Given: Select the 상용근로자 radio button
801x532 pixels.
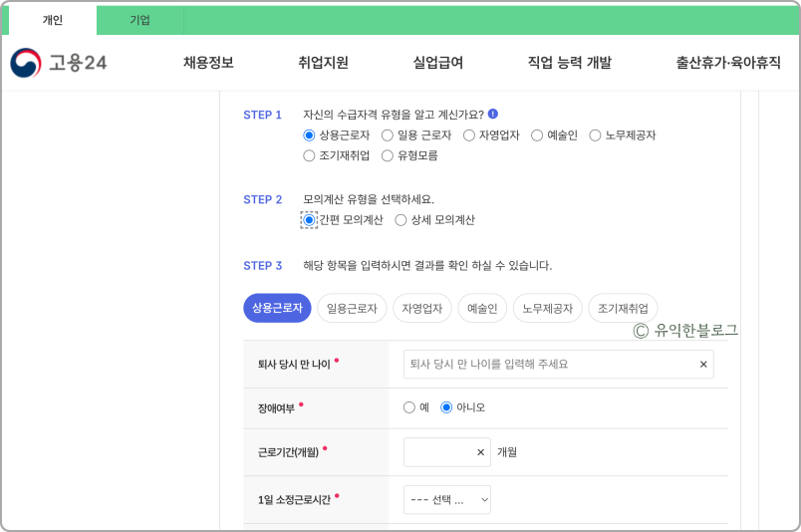Looking at the screenshot, I should (309, 135).
